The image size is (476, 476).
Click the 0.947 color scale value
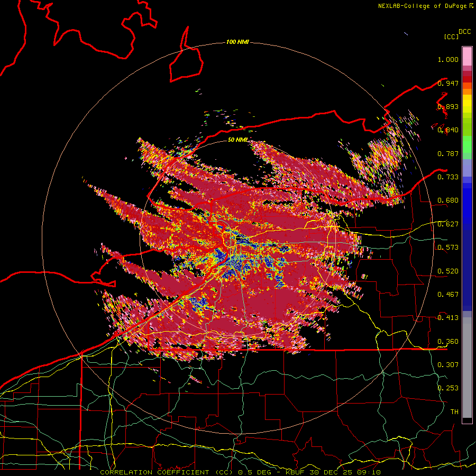448,83
